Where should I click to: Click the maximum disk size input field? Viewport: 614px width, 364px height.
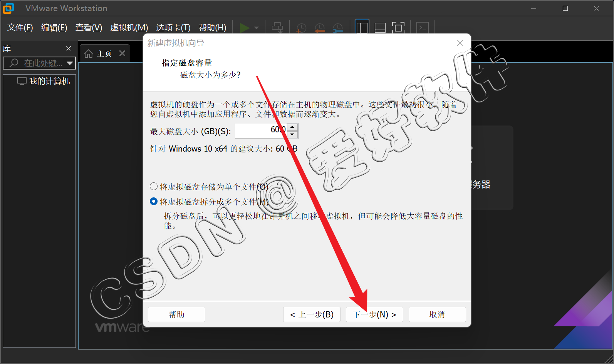pos(261,131)
